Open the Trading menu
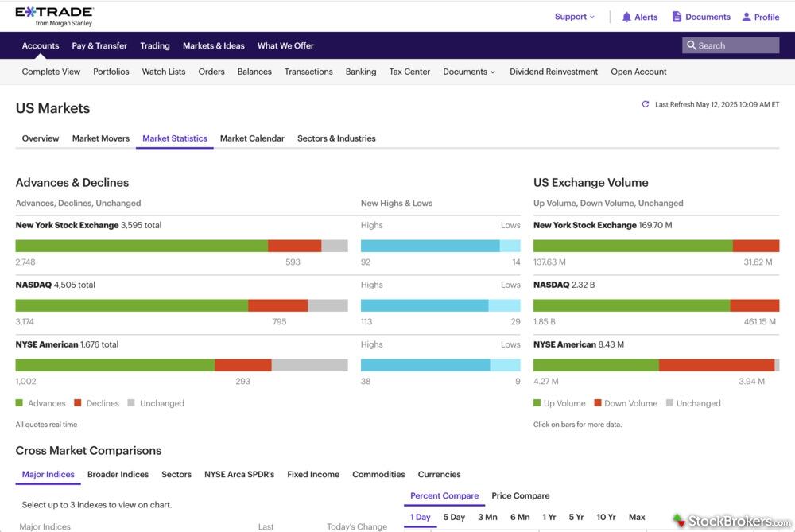The height and width of the screenshot is (532, 795). 155,45
